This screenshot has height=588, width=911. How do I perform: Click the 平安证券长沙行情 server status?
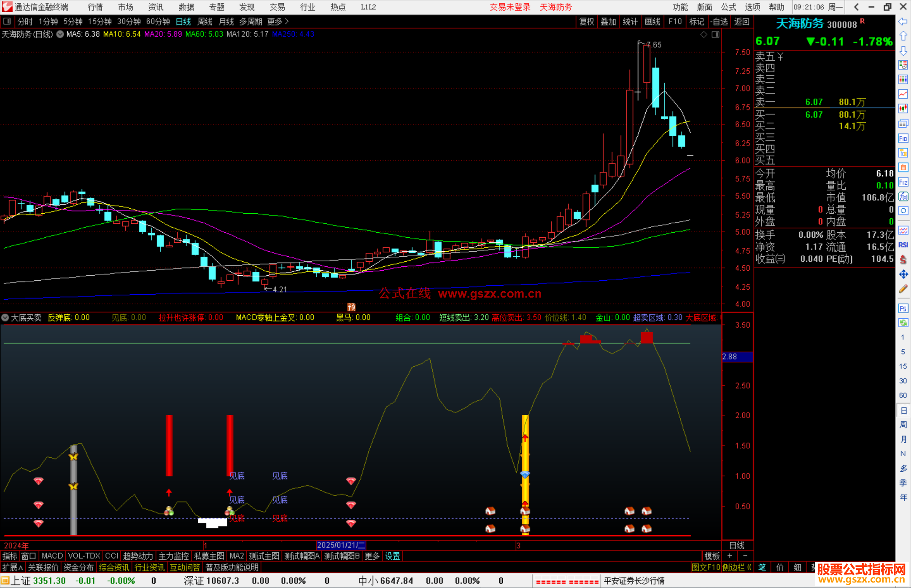[634, 580]
